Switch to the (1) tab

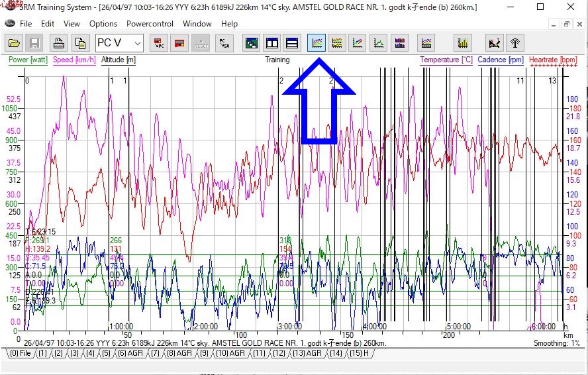[43, 353]
